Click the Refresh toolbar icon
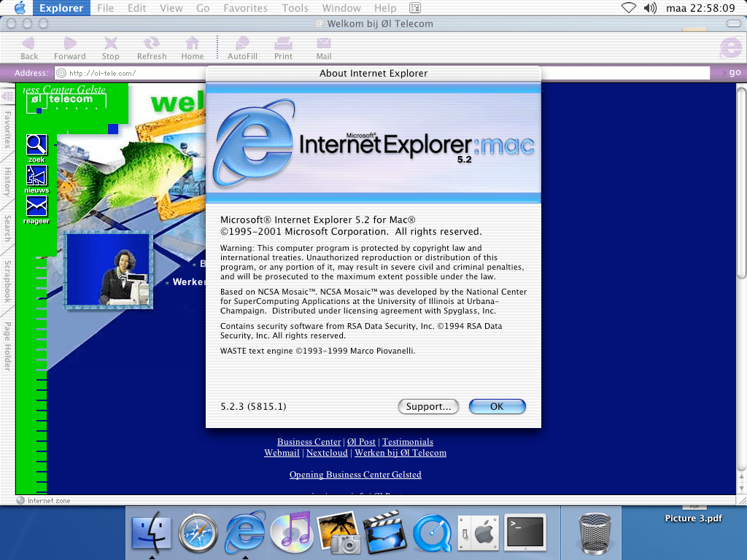The height and width of the screenshot is (560, 747). click(152, 44)
